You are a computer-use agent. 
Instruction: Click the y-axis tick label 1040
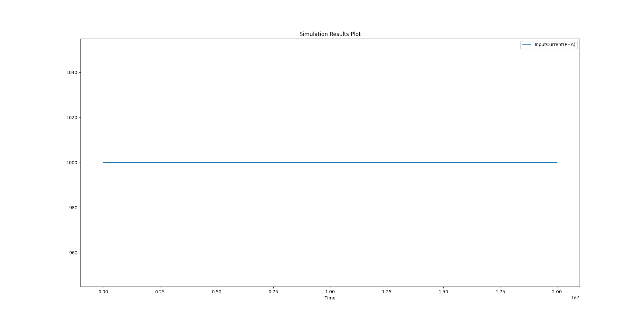click(x=72, y=72)
